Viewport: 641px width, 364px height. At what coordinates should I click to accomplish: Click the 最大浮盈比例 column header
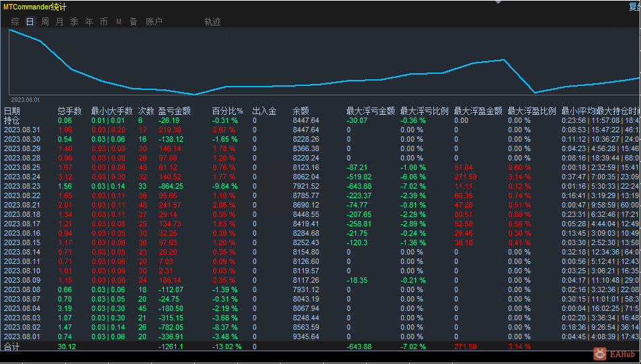click(532, 111)
